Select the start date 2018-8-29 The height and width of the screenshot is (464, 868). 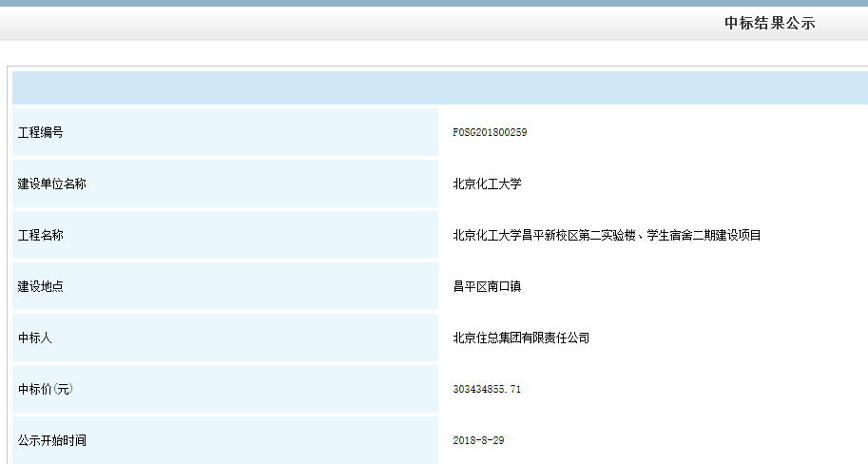coord(478,441)
